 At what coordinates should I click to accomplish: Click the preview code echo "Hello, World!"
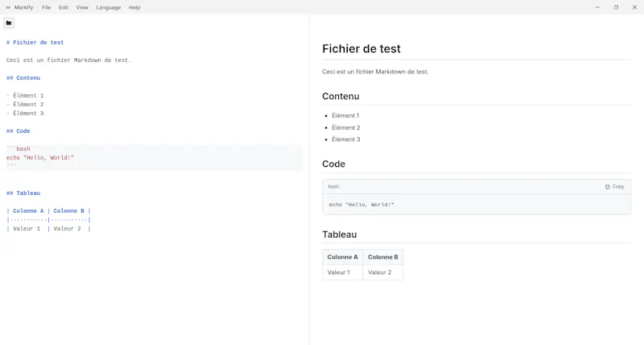click(x=361, y=205)
